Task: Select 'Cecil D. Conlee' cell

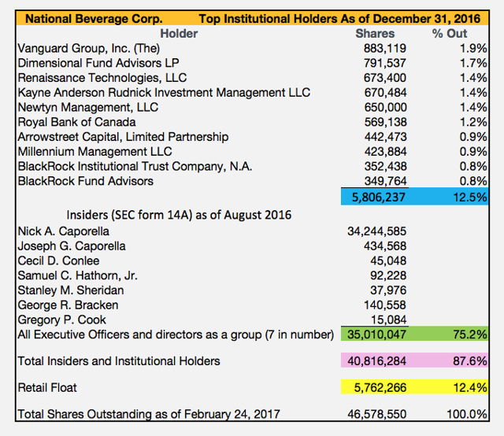Action: [58, 261]
